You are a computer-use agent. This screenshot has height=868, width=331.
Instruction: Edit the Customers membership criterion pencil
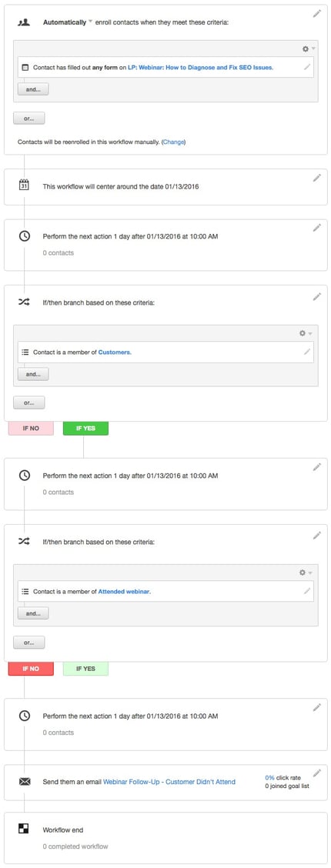307,352
